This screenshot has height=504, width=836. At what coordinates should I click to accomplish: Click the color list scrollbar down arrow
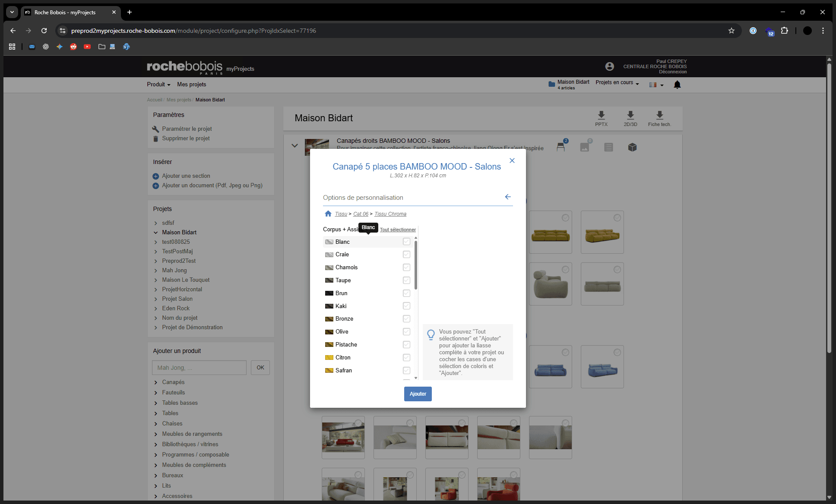click(416, 378)
